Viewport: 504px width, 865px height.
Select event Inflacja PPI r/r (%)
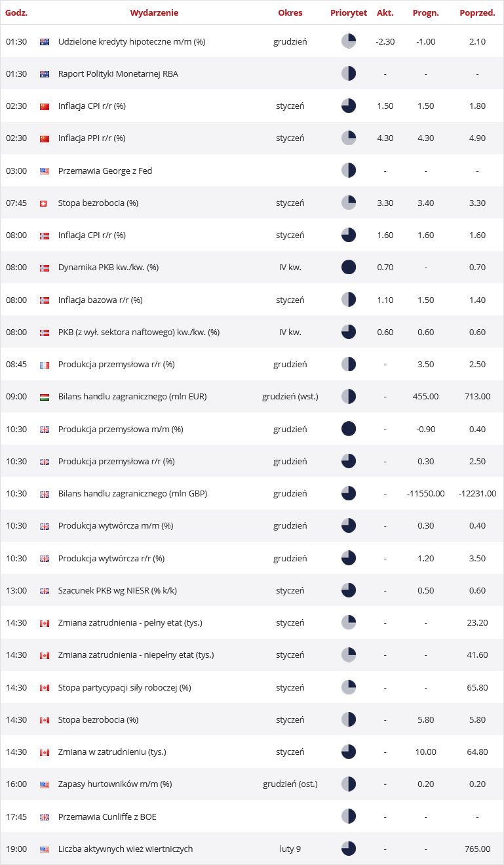coord(92,138)
